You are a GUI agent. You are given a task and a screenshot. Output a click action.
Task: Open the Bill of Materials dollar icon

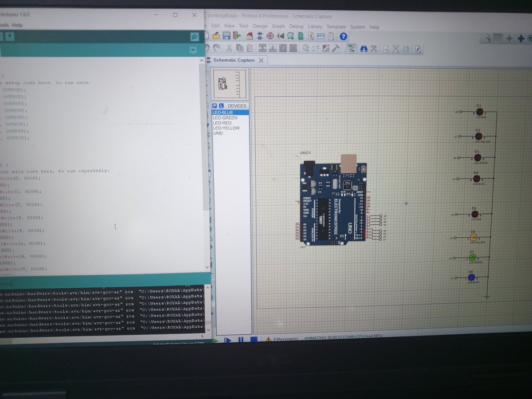pos(311,36)
